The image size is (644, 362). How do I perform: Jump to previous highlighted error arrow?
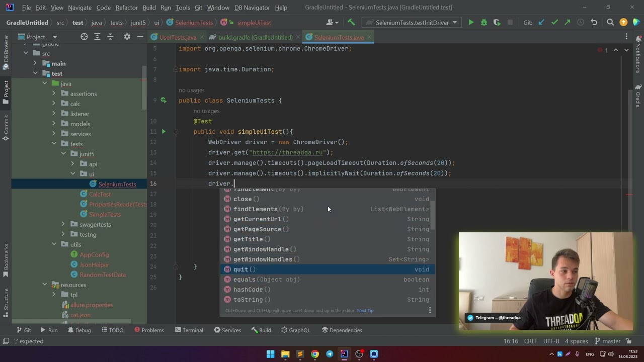tap(615, 50)
